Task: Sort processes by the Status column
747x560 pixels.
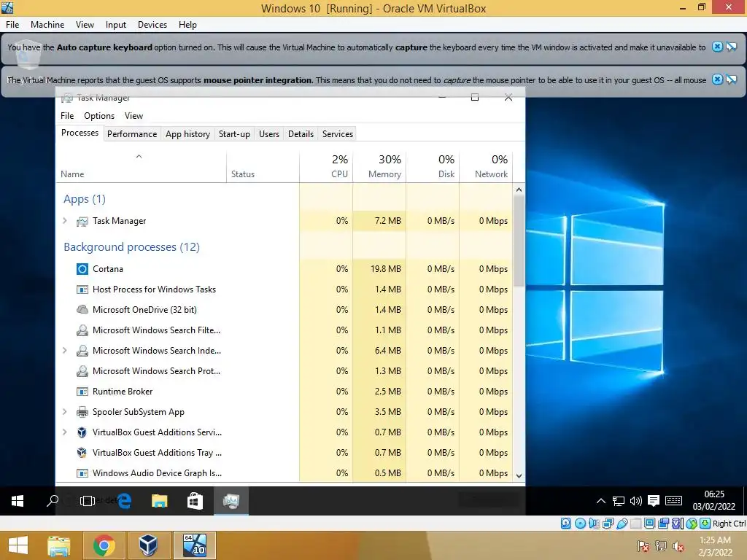Action: [263, 167]
